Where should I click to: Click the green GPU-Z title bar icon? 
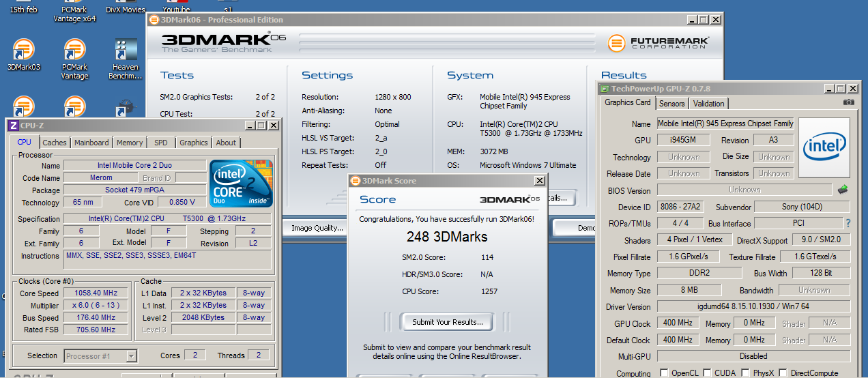click(x=604, y=89)
